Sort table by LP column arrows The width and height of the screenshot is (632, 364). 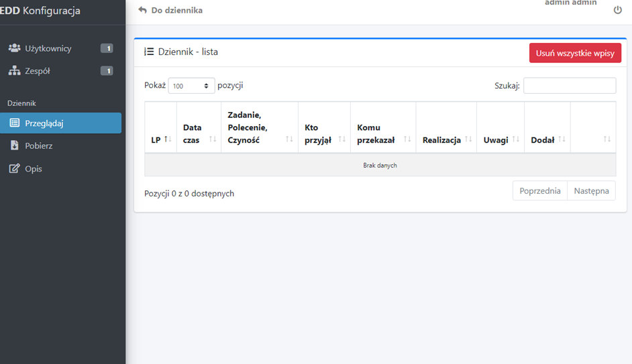coord(168,139)
